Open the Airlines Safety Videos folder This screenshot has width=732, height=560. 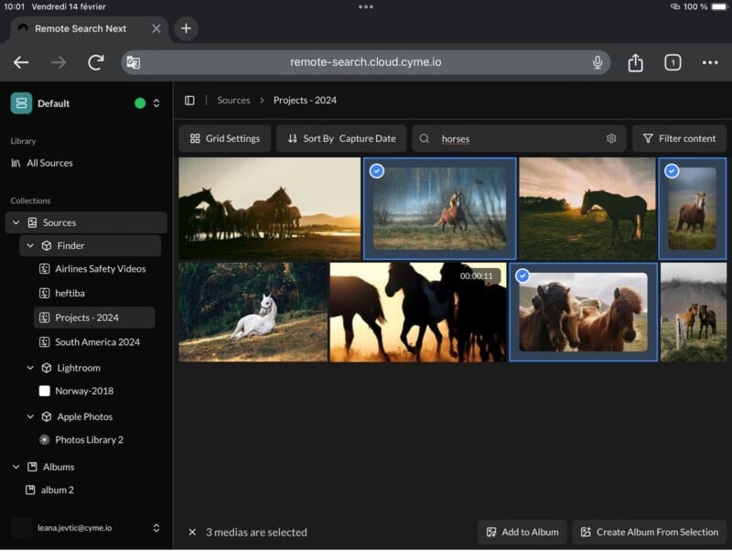(x=100, y=269)
